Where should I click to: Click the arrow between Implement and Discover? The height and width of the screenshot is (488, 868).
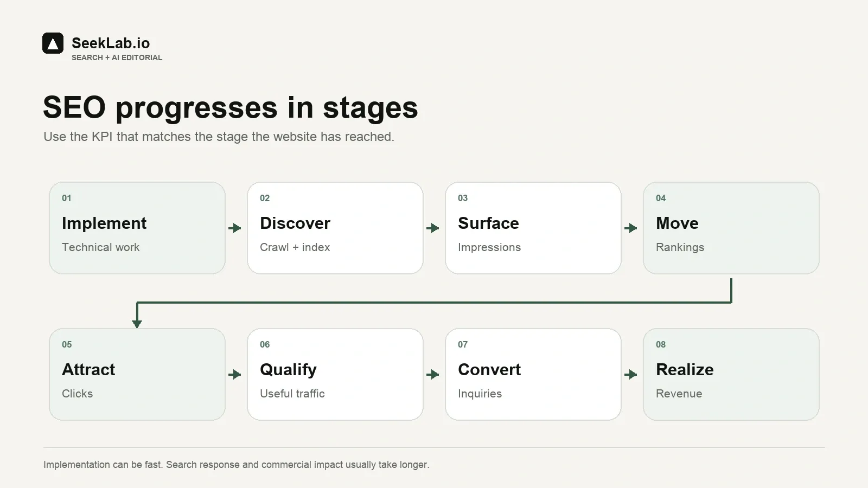coord(235,228)
